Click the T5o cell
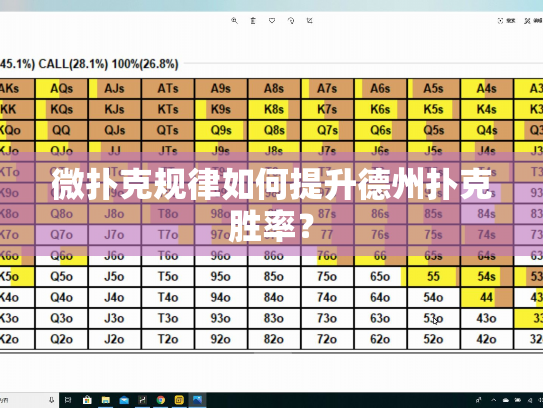The height and width of the screenshot is (408, 543). click(x=168, y=277)
